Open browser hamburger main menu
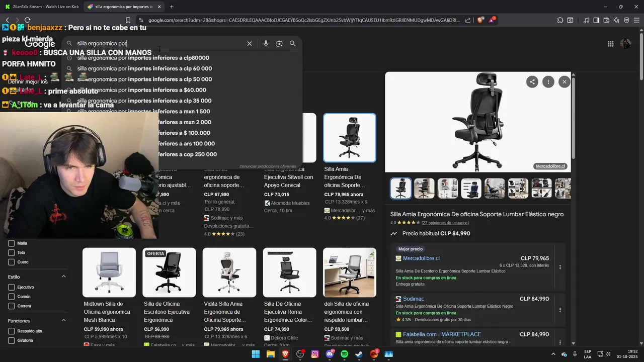Image resolution: width=644 pixels, height=362 pixels. click(x=636, y=20)
